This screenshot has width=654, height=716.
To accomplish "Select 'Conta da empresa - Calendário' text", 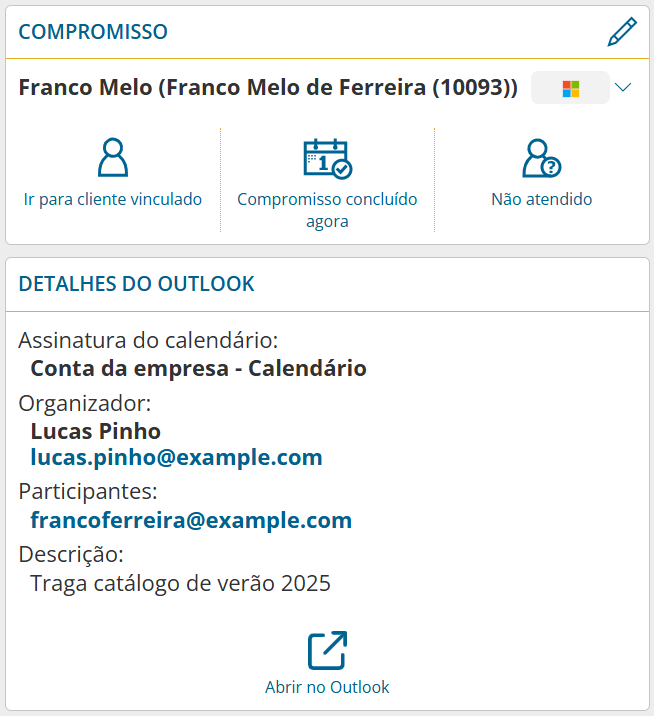I will click(x=198, y=368).
